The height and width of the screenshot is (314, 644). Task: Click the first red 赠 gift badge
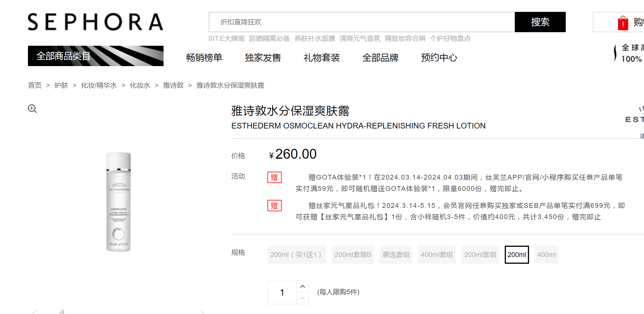(274, 177)
